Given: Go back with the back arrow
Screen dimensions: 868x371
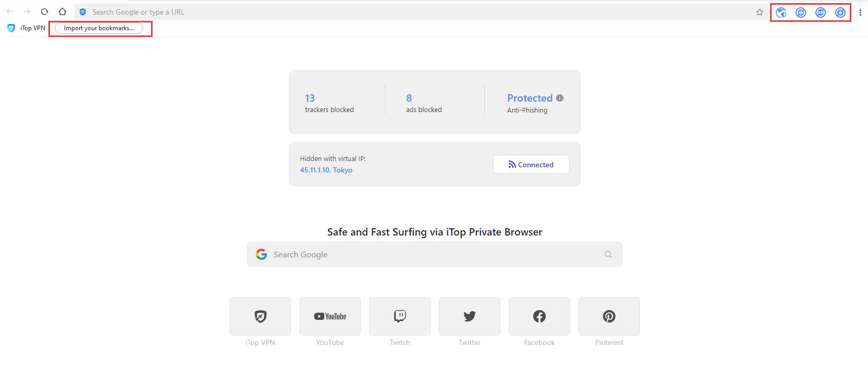Looking at the screenshot, I should 9,11.
